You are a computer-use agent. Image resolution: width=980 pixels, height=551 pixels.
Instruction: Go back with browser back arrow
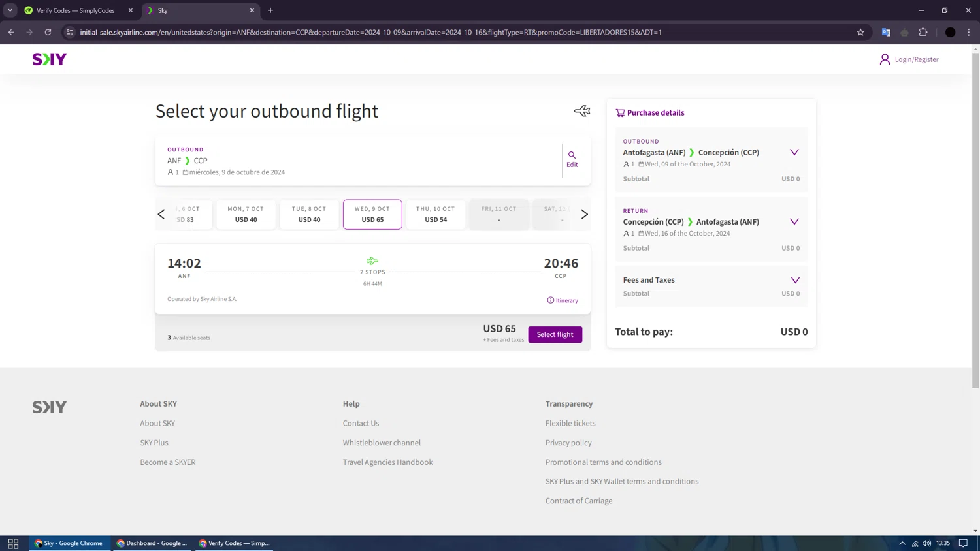[x=11, y=32]
